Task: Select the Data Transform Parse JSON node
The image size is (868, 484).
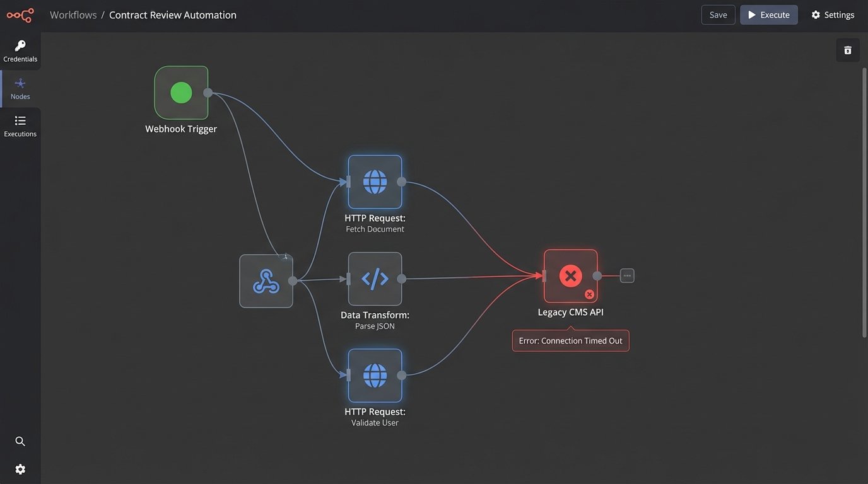Action: [375, 279]
